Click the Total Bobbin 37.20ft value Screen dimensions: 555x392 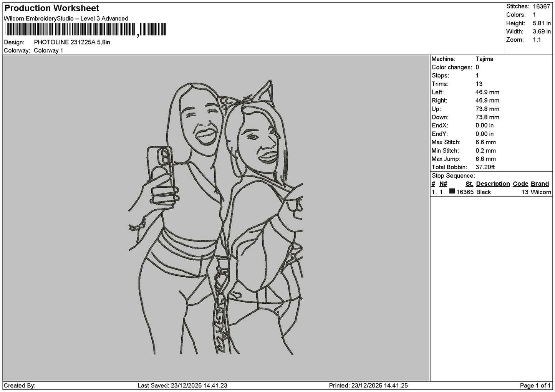pos(485,167)
